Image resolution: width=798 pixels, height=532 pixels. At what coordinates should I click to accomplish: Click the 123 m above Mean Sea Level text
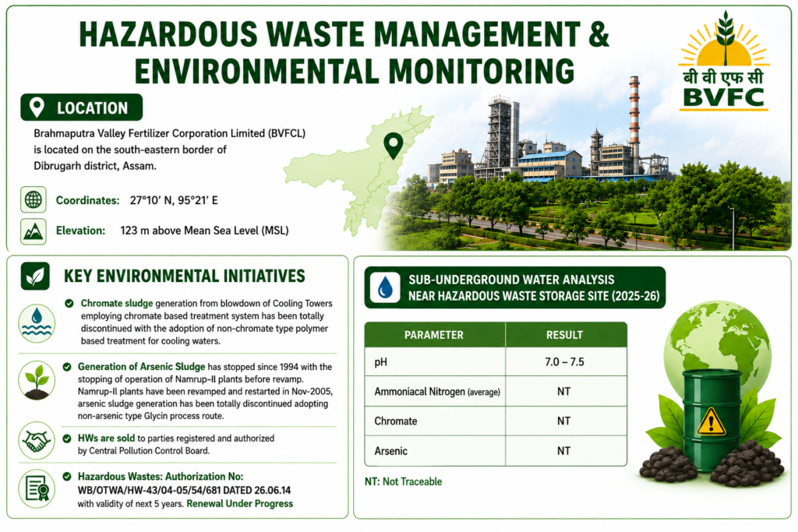204,231
